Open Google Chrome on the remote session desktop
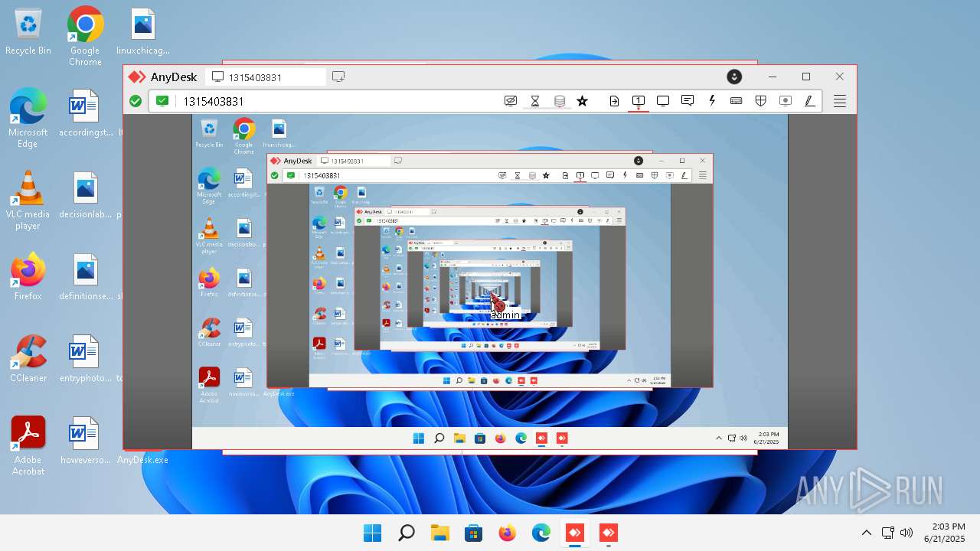This screenshot has height=551, width=980. coord(244,136)
